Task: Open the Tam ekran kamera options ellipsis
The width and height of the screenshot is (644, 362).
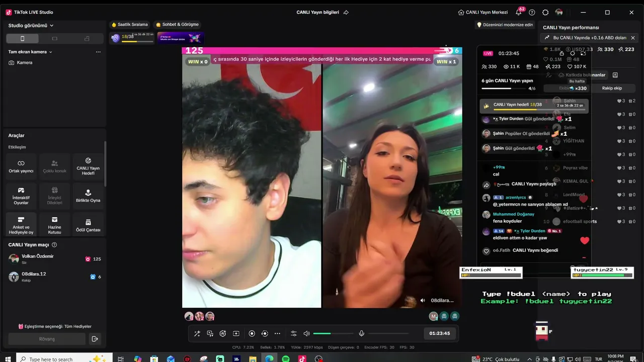Action: [98, 52]
